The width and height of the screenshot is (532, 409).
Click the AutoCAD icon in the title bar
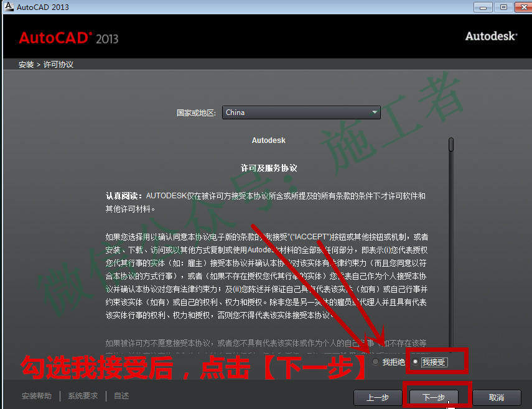(9, 6)
